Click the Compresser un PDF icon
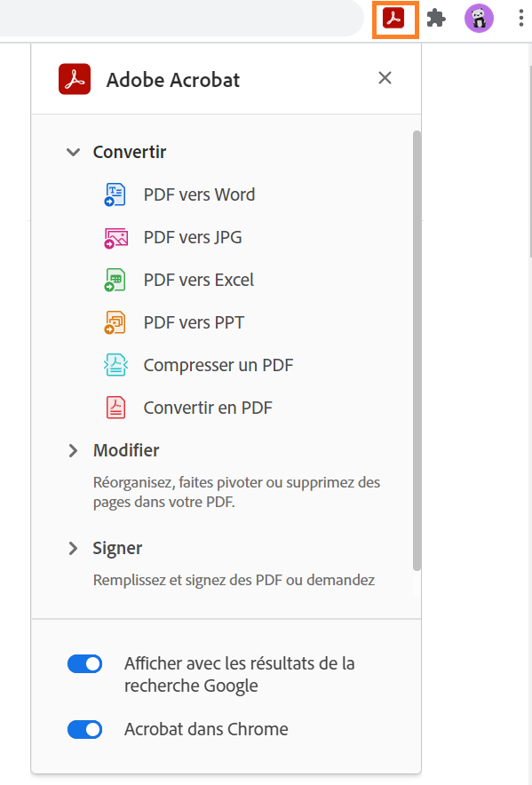Viewport: 532px width, 785px height. [115, 365]
